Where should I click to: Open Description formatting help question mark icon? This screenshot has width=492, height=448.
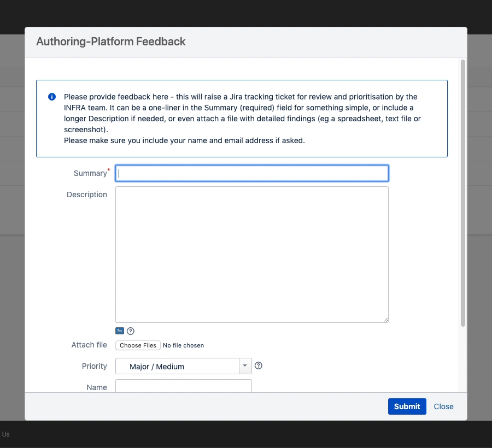coord(131,331)
